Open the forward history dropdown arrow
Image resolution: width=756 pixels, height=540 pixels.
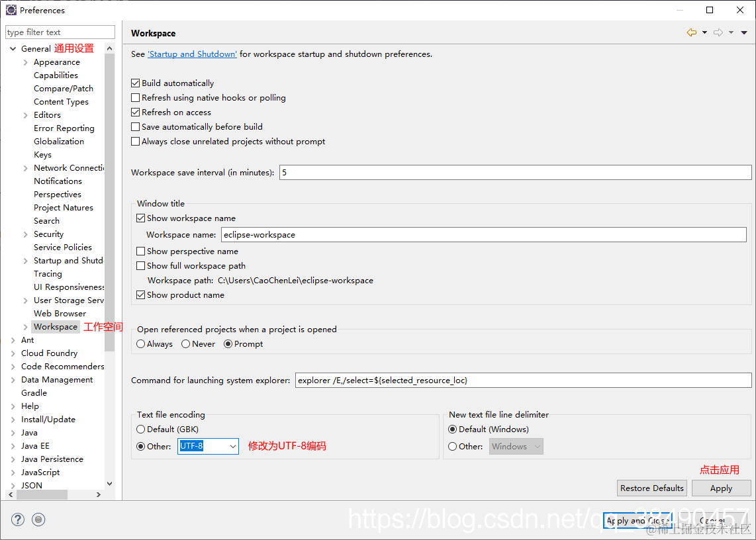[731, 33]
